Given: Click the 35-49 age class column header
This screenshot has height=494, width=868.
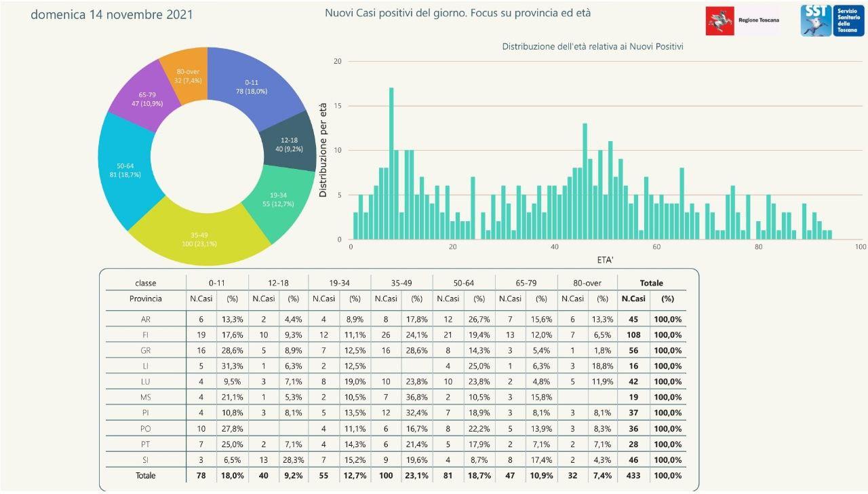Looking at the screenshot, I should coord(401,283).
